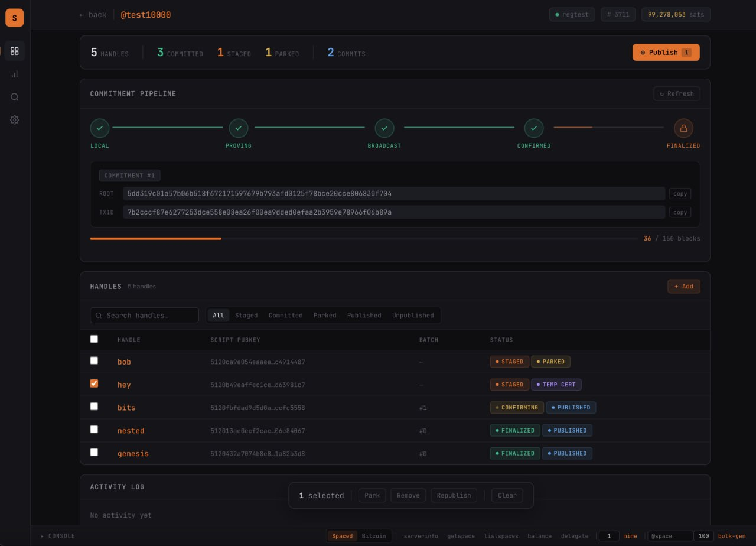Filter handles by Unpublished
Image resolution: width=756 pixels, height=546 pixels.
tap(413, 315)
